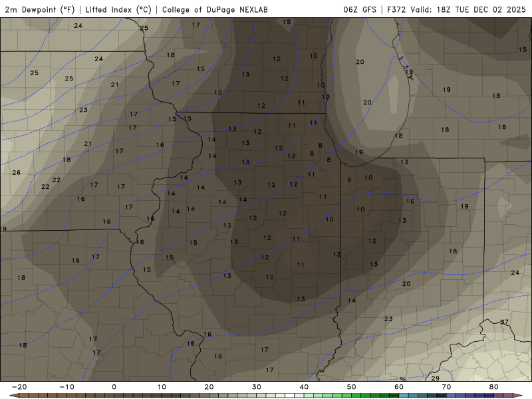Viewport: 532px width, 399px height.
Task: Click the "F372" forecast hour label
Action: [x=396, y=9]
